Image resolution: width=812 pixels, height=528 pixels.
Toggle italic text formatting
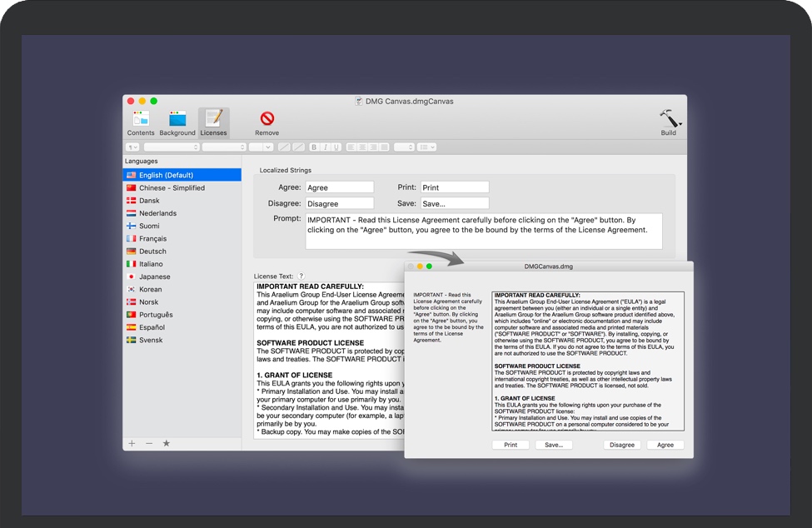click(x=325, y=147)
